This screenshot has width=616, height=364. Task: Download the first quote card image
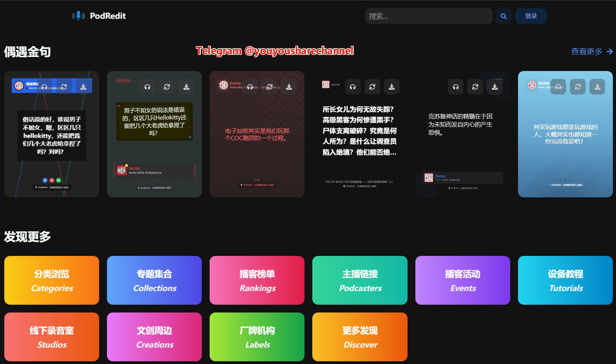(83, 87)
